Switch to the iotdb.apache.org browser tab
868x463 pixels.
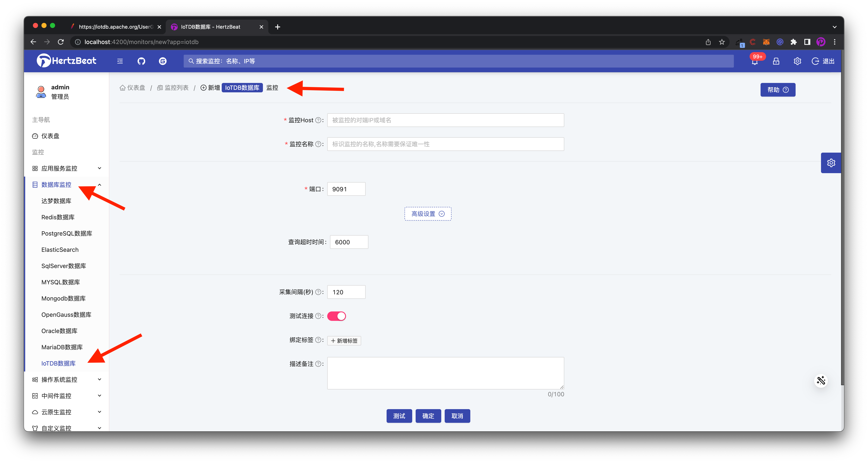point(116,27)
